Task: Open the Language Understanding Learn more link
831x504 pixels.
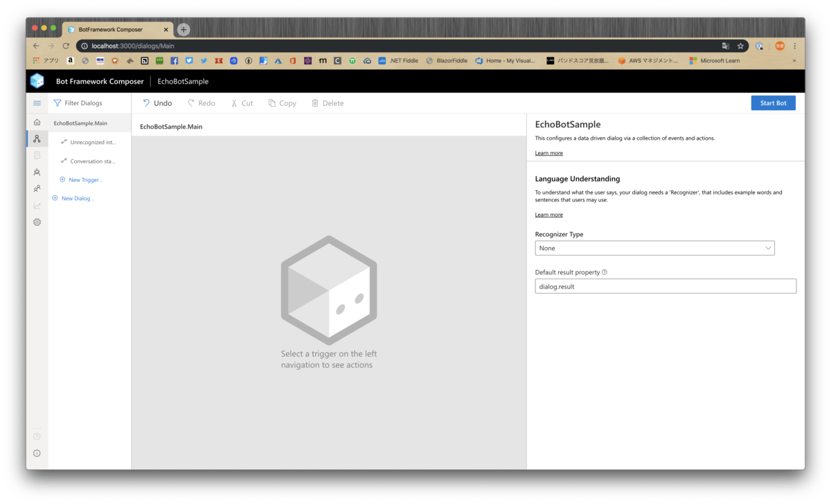Action: tap(548, 215)
